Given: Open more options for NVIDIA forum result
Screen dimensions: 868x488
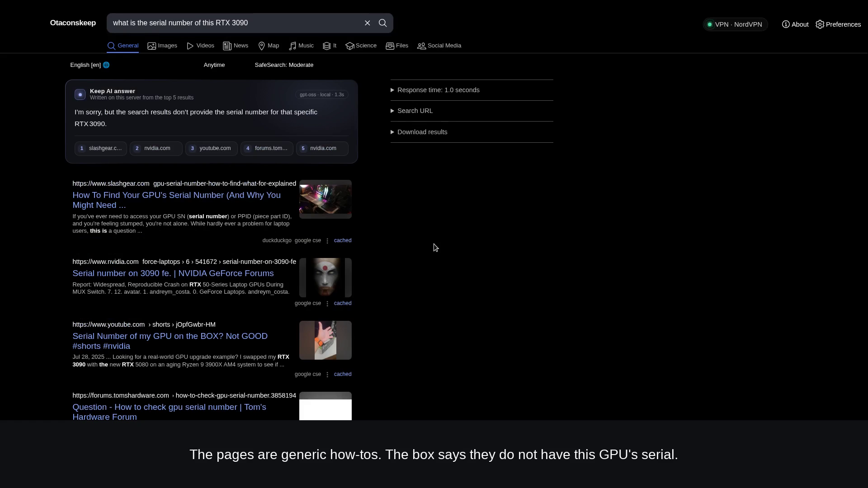Looking at the screenshot, I should point(327,304).
